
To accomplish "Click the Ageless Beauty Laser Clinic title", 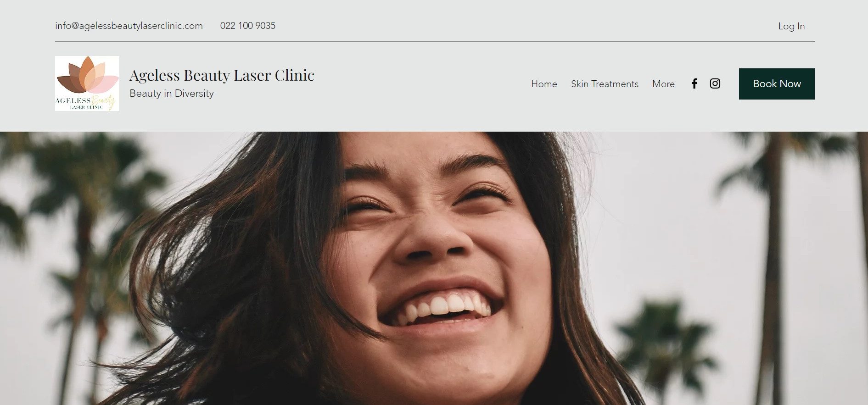I will pos(222,75).
